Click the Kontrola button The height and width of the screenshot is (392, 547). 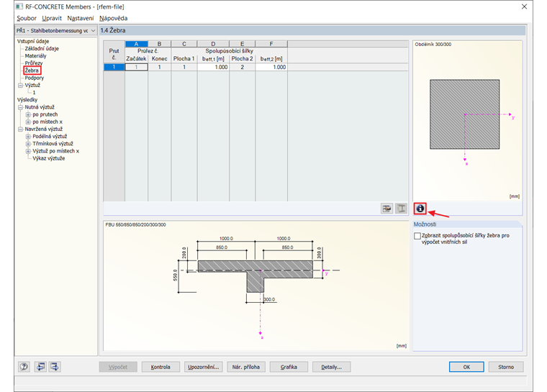pyautogui.click(x=161, y=367)
